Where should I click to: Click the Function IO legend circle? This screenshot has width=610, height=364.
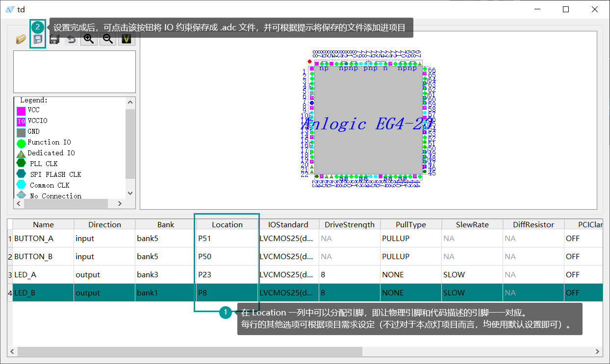click(x=21, y=143)
